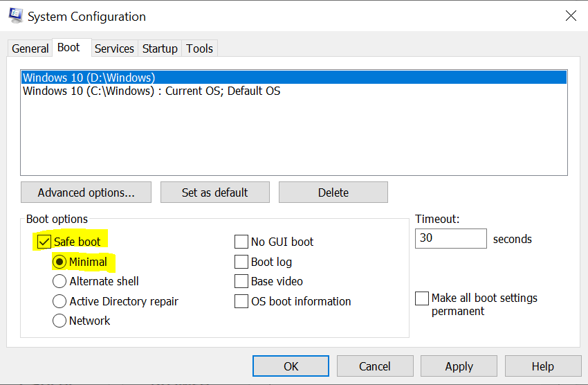Select Windows 10 (C:\Windows) boot entry

coord(151,91)
